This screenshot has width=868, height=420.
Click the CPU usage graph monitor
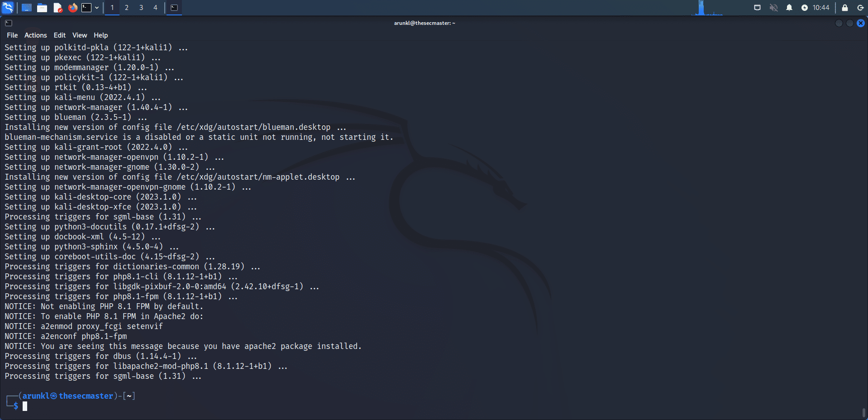pos(707,8)
